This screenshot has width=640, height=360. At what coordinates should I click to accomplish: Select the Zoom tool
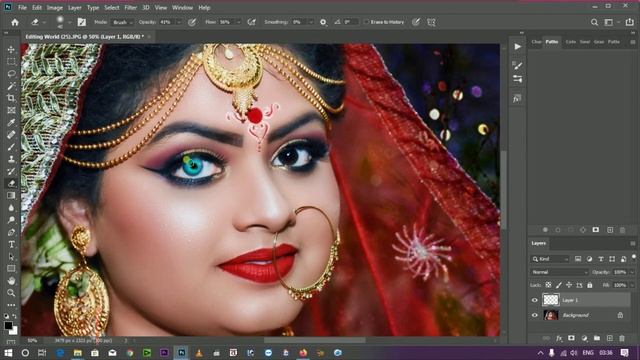point(11,293)
